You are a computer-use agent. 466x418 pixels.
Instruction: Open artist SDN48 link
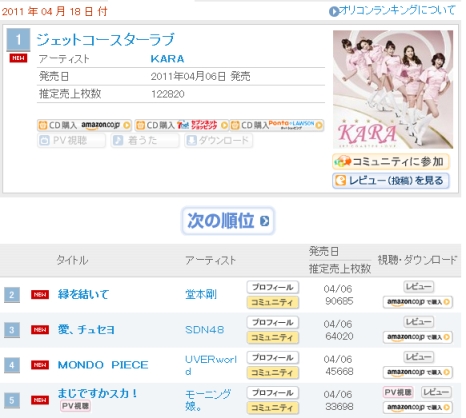pyautogui.click(x=205, y=330)
